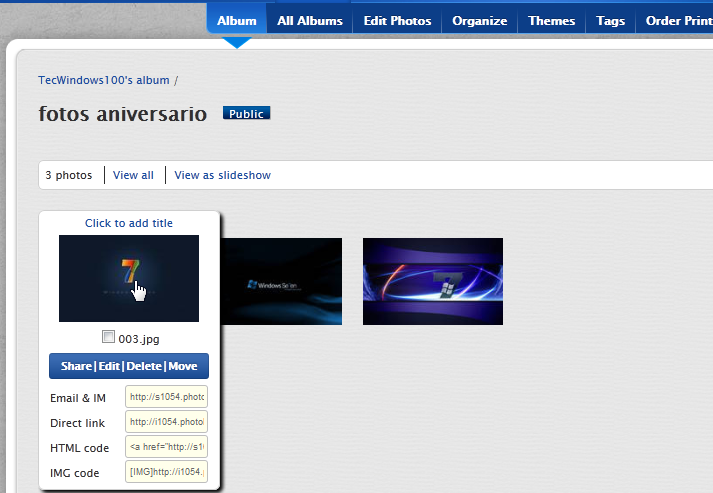Click 'Click to add title' above photo

click(x=129, y=223)
